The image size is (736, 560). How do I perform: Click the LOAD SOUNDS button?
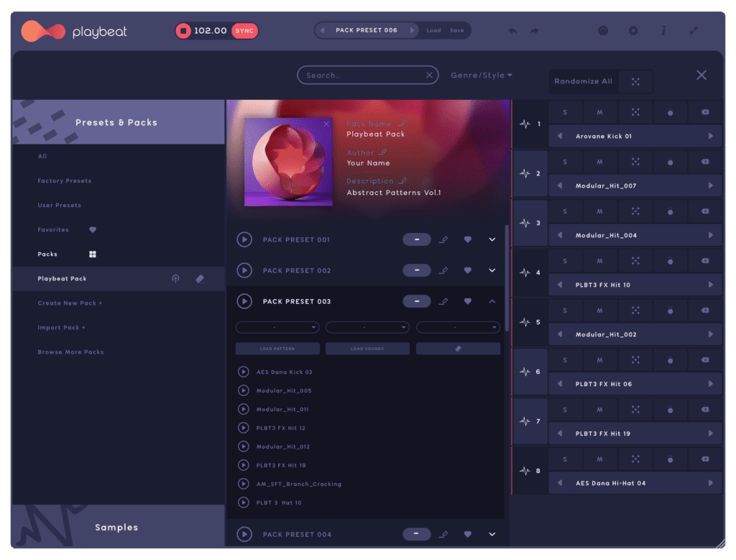pos(367,349)
